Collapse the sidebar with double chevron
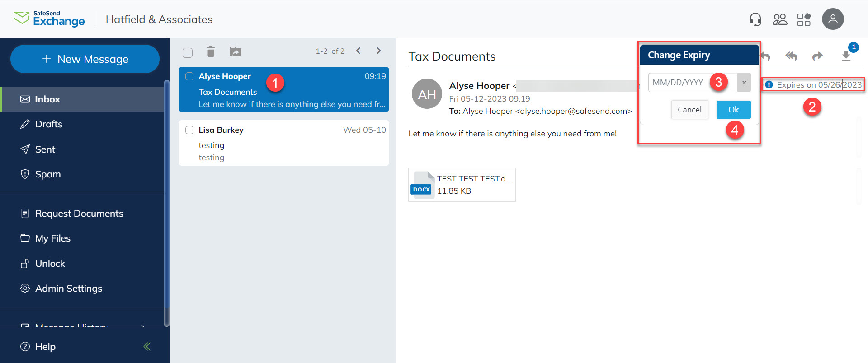 147,347
